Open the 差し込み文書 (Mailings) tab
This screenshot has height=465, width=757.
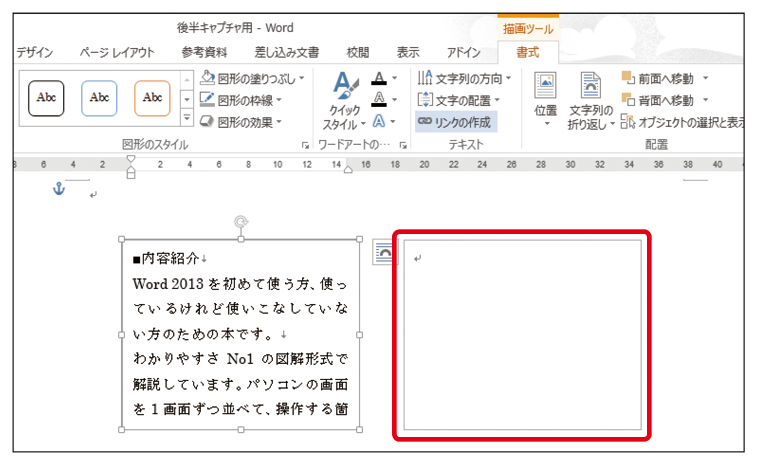pos(287,52)
